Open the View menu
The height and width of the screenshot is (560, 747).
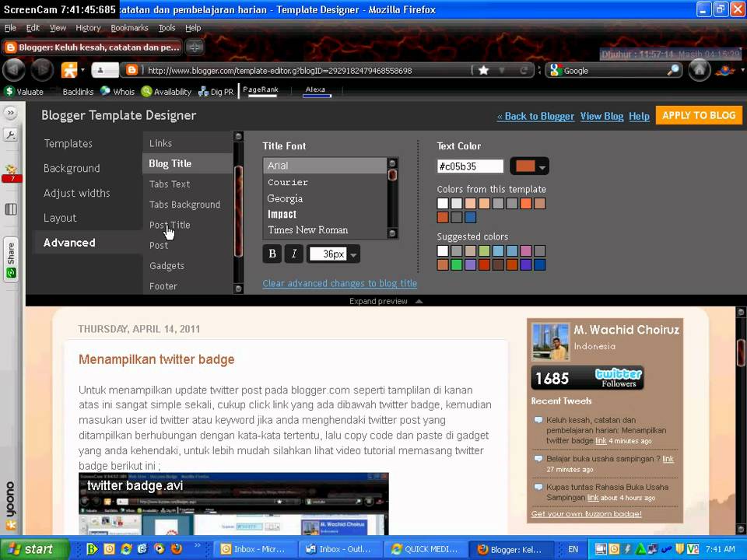point(58,28)
